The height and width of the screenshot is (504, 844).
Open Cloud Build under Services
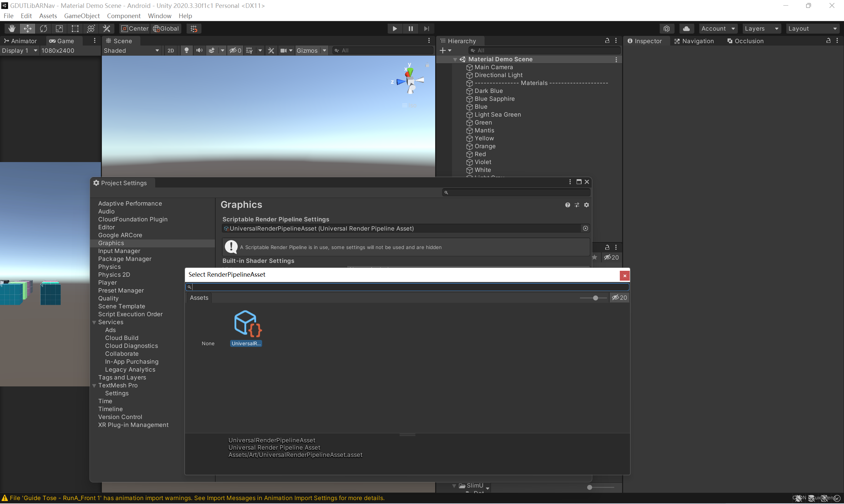pyautogui.click(x=122, y=338)
